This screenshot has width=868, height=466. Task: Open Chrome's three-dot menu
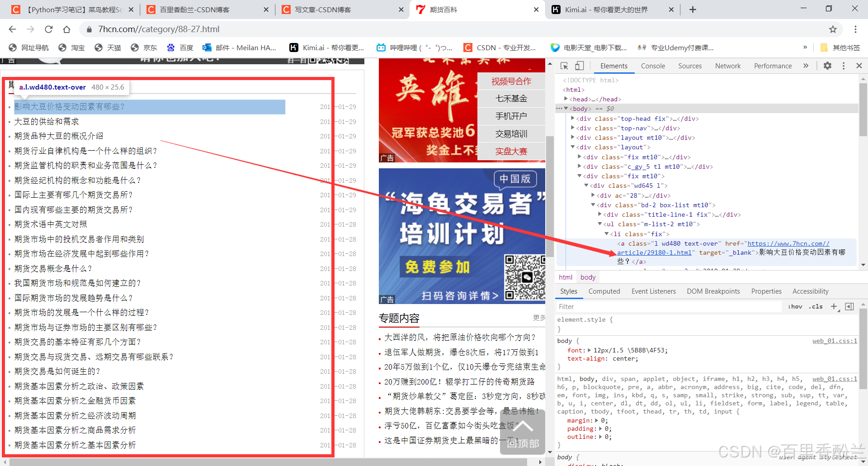[855, 29]
